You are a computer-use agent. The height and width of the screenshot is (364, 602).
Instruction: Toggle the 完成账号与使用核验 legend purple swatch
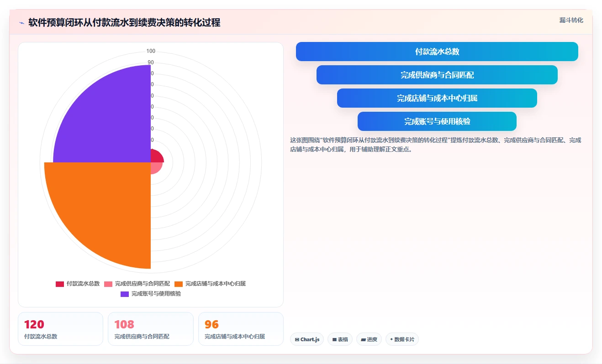coord(125,294)
